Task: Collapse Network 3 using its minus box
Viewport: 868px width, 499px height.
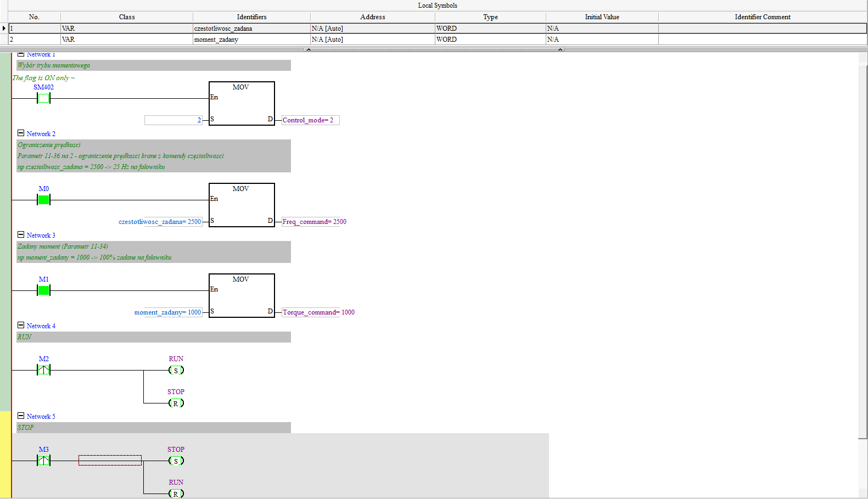Action: tap(21, 235)
